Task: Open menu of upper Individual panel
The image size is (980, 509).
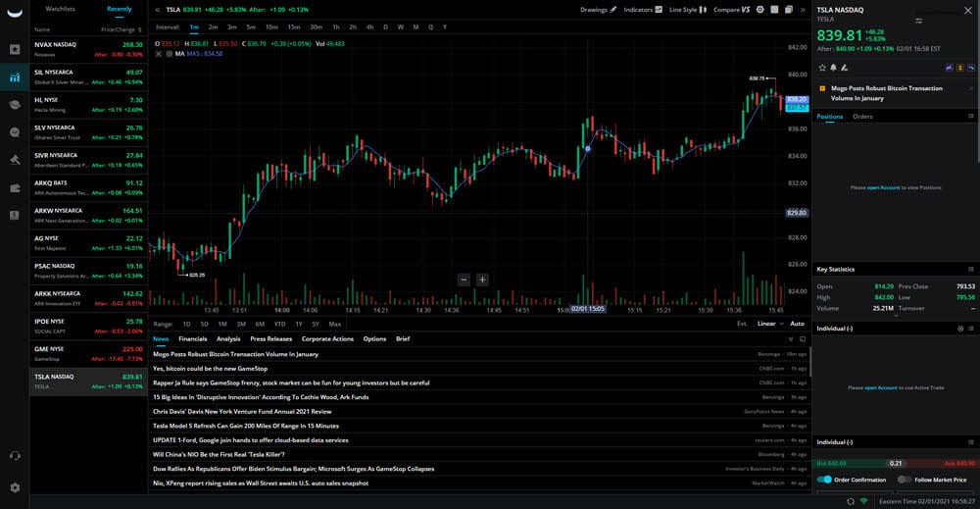Action: 970,329
